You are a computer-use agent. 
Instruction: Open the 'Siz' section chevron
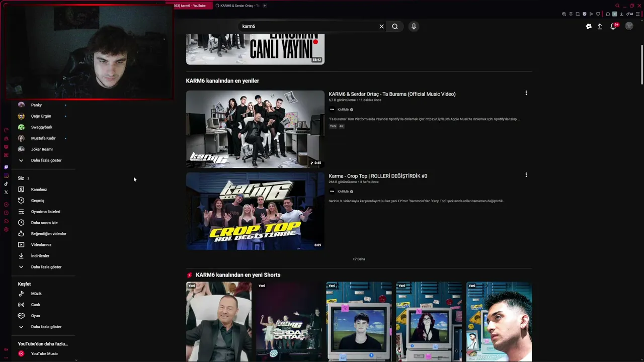[28, 178]
